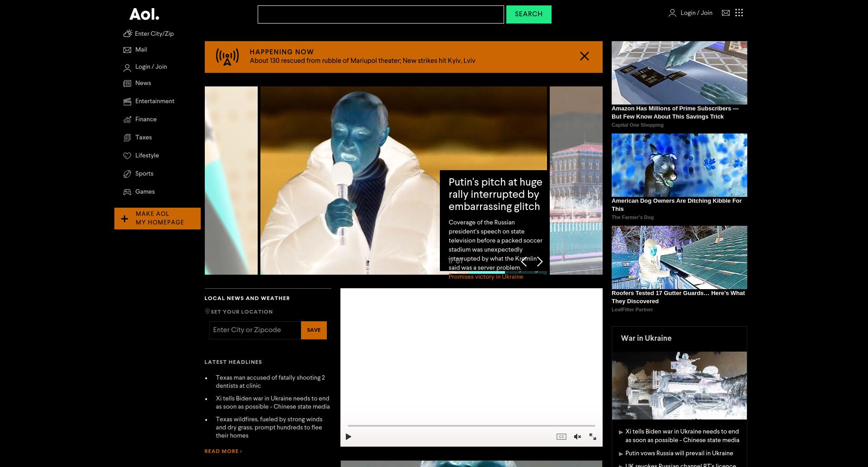The height and width of the screenshot is (467, 868).
Task: Open the News menu item
Action: pos(143,83)
